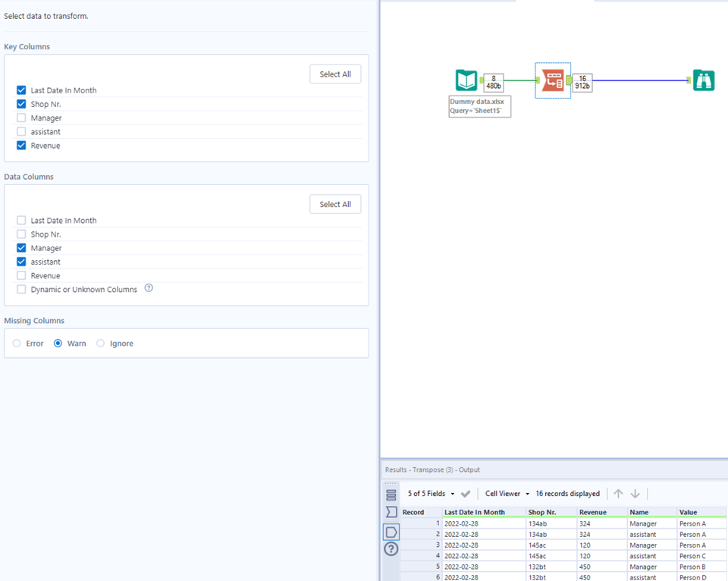Screen dimensions: 728x581
Task: Select Person B cell in record 5
Action: pyautogui.click(x=701, y=567)
